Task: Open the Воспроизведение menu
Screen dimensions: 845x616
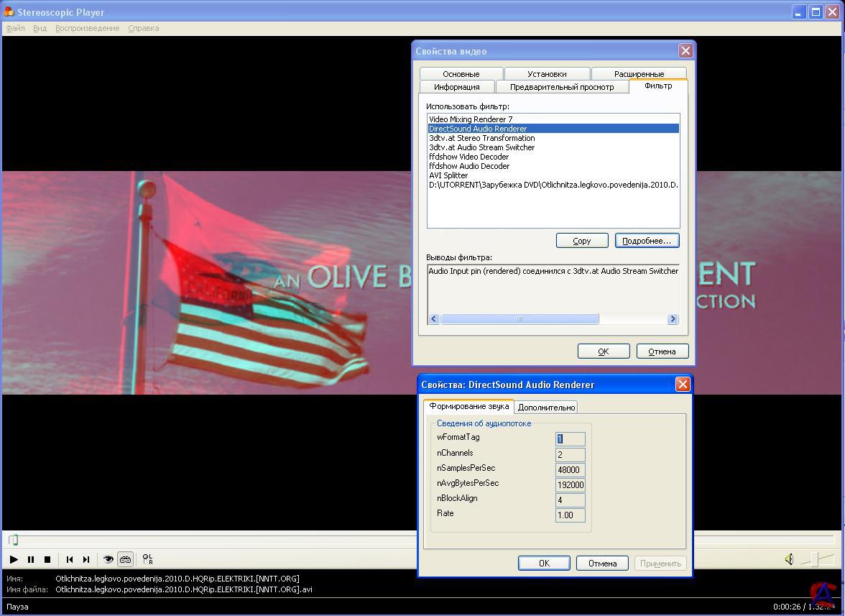Action: 87,28
